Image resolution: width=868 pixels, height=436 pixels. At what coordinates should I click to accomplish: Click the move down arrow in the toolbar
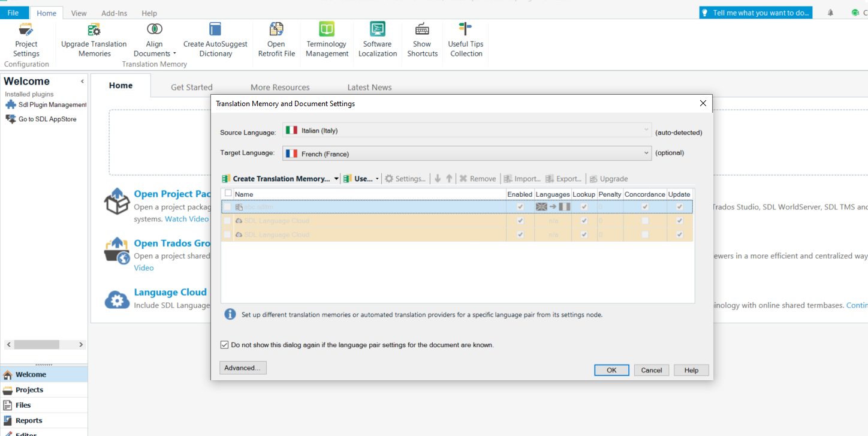point(438,179)
